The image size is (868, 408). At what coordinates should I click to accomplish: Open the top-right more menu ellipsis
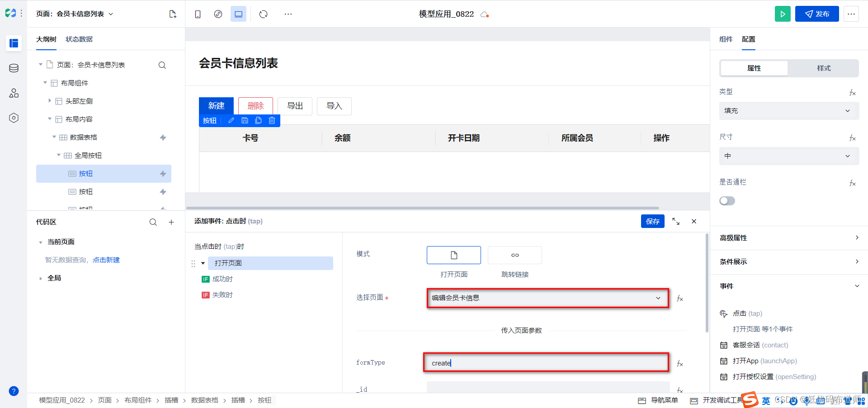coord(851,14)
